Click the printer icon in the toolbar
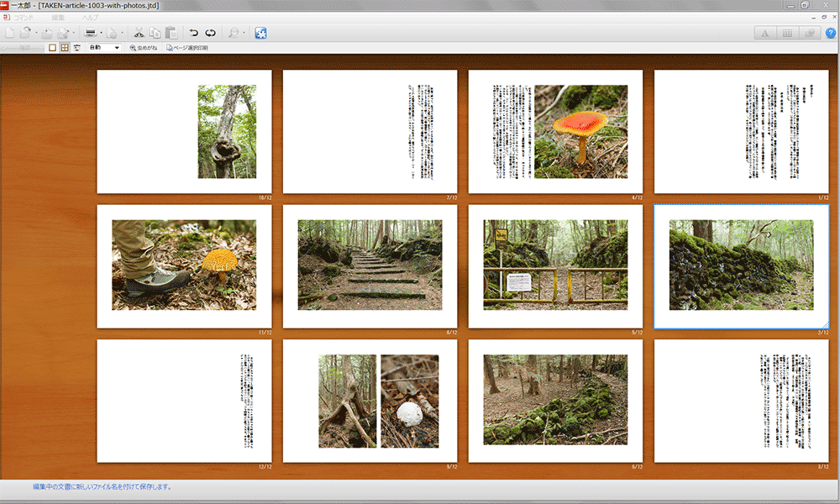840x504 pixels. [89, 33]
